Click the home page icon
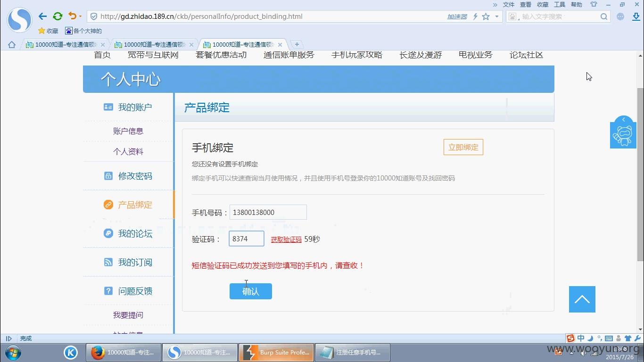644x362 pixels. click(12, 45)
